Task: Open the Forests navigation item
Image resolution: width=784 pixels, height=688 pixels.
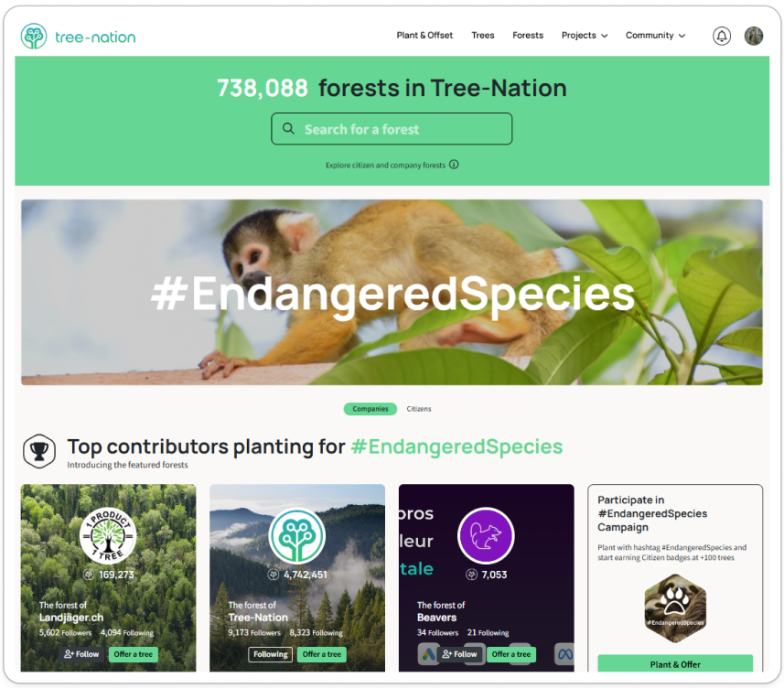Action: click(x=528, y=36)
